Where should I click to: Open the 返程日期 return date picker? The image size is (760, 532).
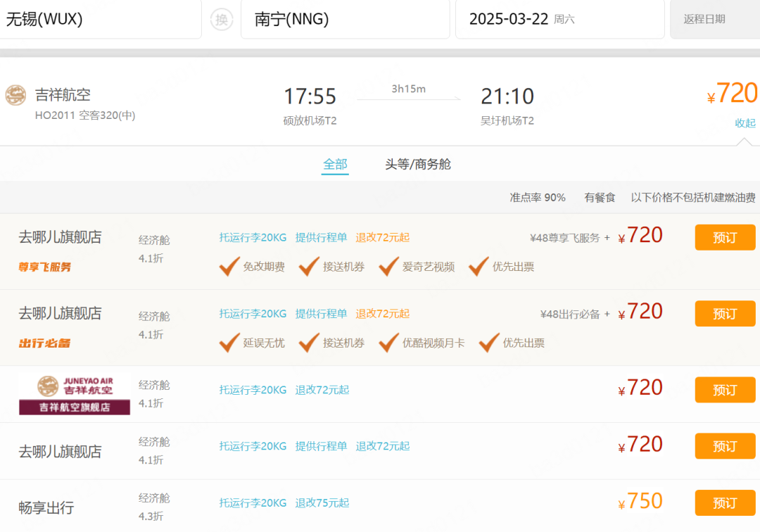click(x=714, y=20)
